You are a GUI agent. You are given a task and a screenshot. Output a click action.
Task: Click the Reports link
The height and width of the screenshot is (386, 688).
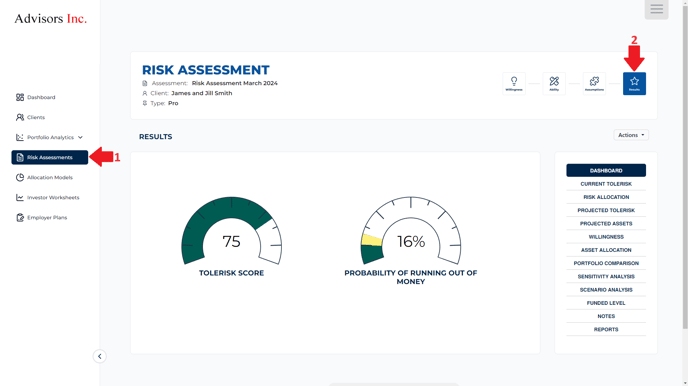point(606,329)
